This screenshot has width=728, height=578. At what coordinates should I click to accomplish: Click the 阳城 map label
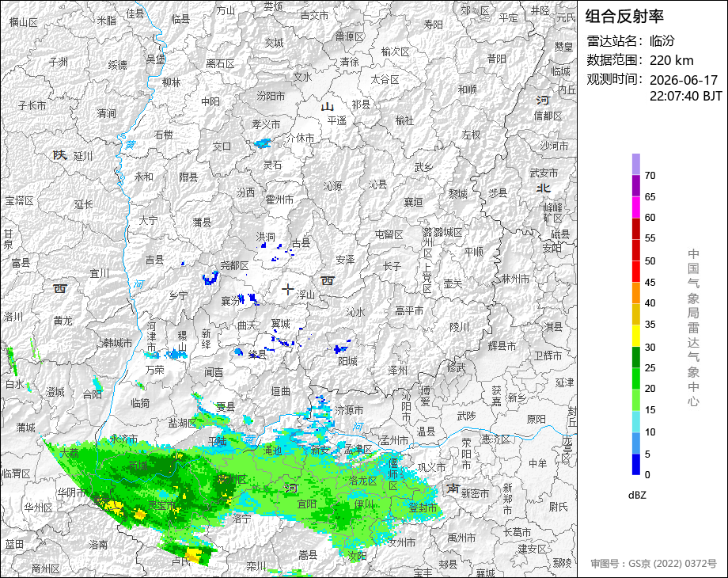(x=347, y=361)
